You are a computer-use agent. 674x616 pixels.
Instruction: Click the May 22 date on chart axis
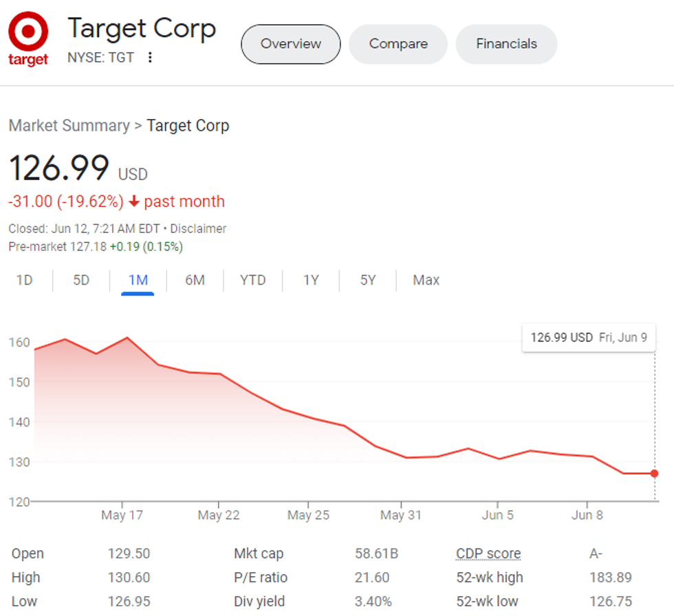[x=219, y=516]
